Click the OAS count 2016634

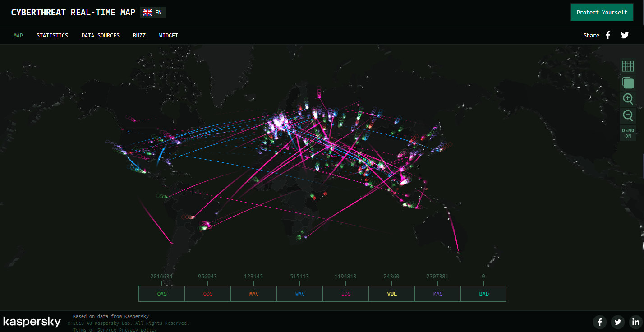click(161, 276)
